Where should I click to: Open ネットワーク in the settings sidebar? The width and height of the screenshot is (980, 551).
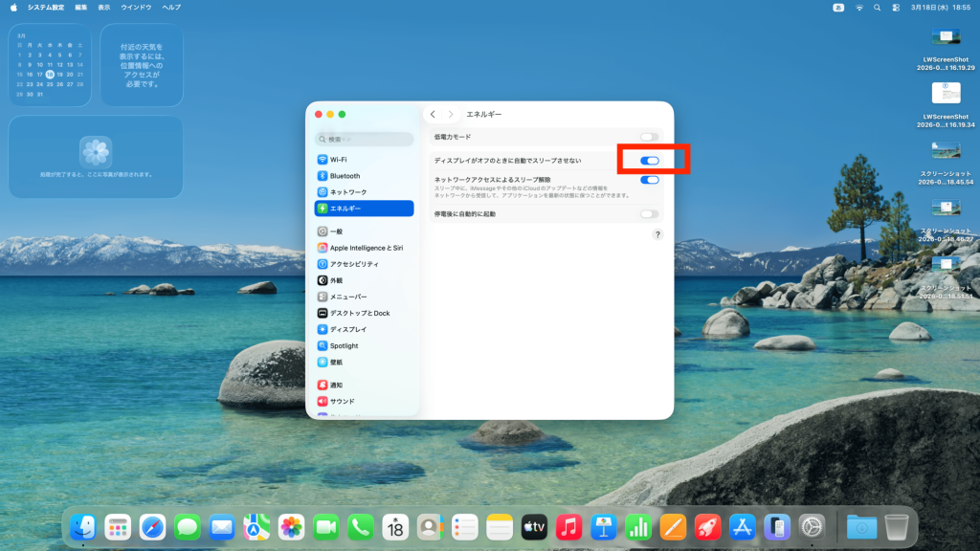(364, 191)
